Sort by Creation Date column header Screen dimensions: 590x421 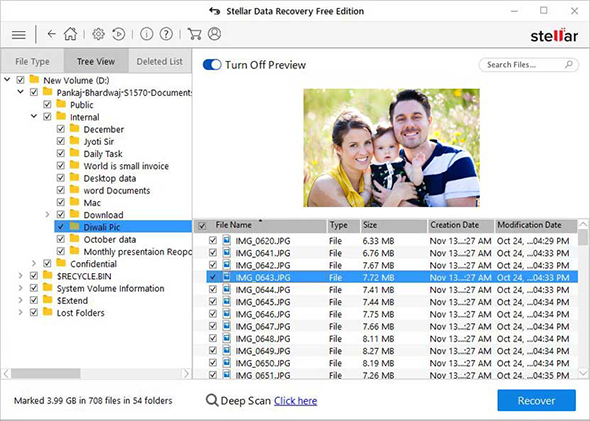click(461, 225)
